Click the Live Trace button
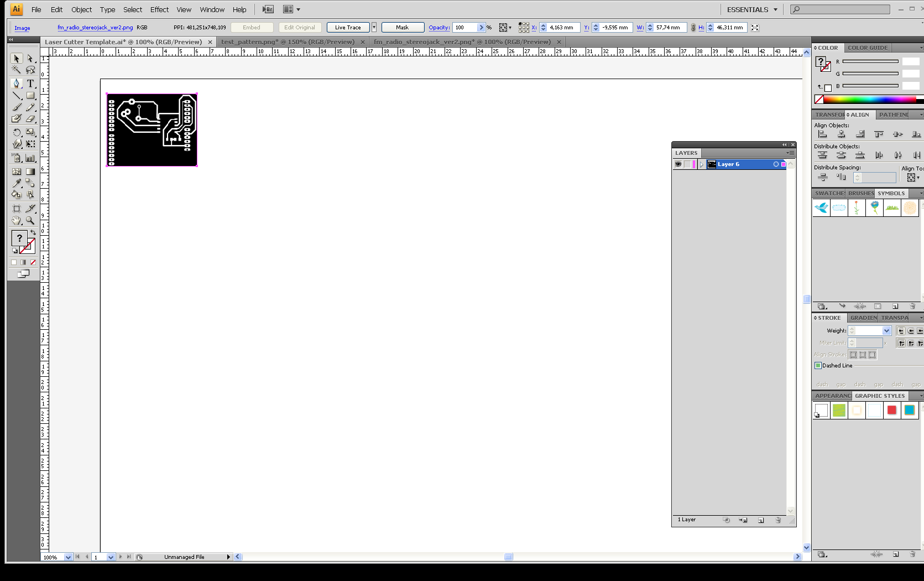The height and width of the screenshot is (581, 924). click(347, 27)
